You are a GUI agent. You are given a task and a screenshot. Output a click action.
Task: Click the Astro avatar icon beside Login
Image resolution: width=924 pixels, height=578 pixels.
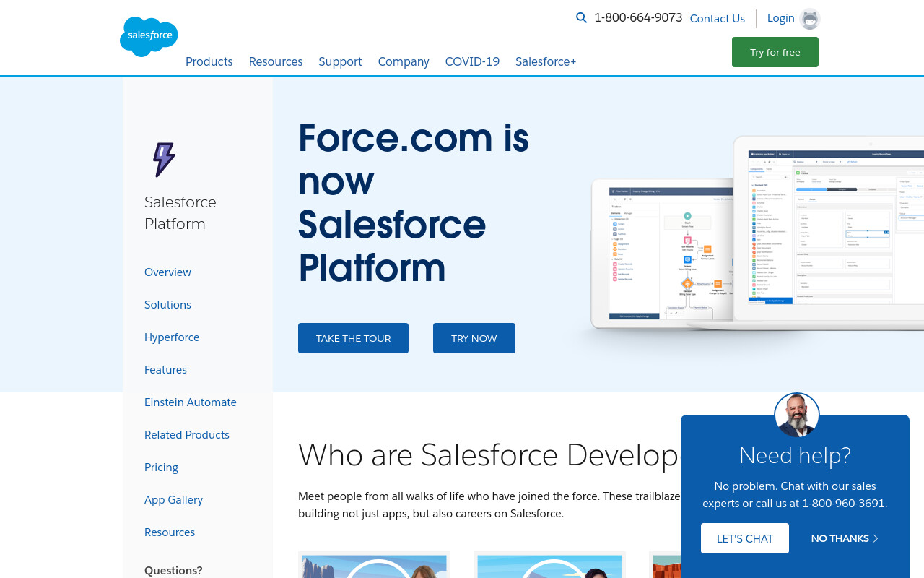tap(810, 19)
